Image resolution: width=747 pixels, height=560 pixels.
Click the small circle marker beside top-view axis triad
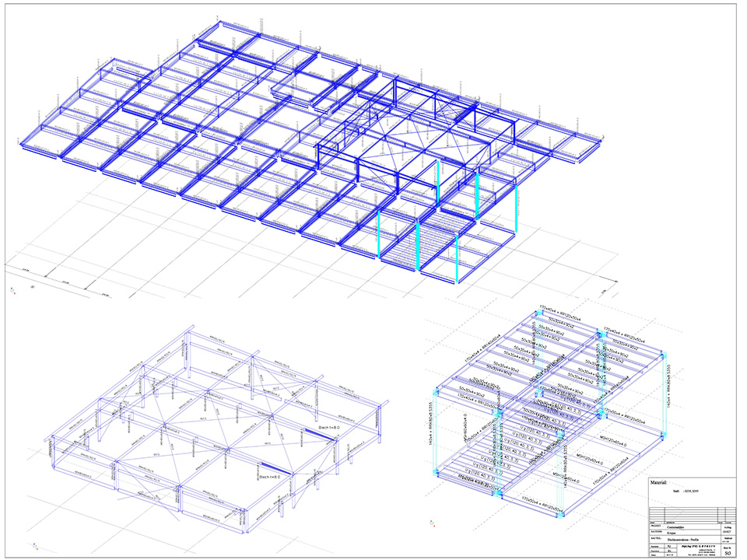click(32, 285)
